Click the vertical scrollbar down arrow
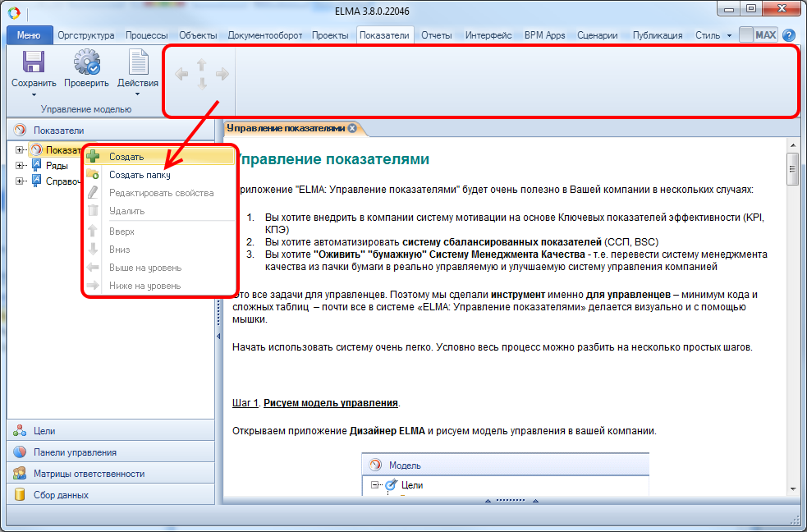807x532 pixels. pyautogui.click(x=793, y=489)
